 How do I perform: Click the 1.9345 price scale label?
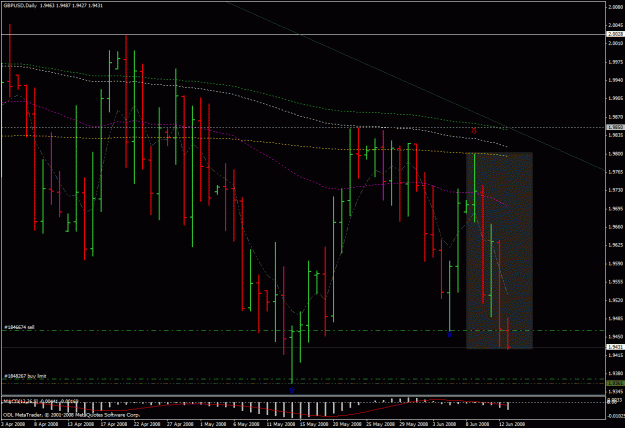pyautogui.click(x=616, y=392)
